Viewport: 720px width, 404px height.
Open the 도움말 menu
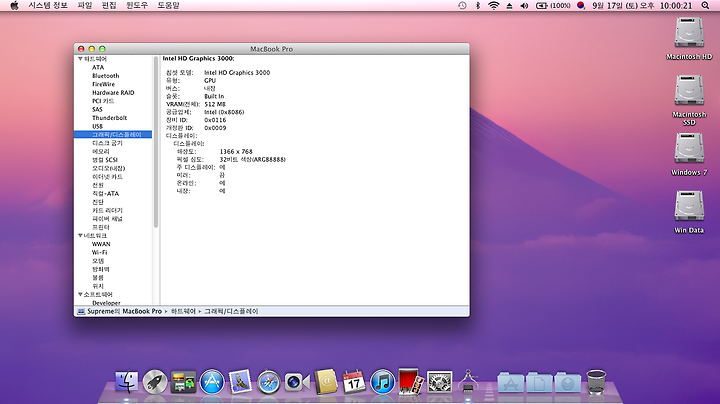169,6
